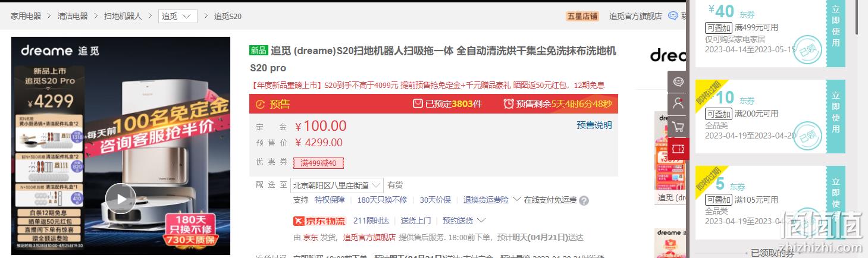Click the 满499减40 coupon tag
Screen dimensions: 868x258
(x=318, y=163)
